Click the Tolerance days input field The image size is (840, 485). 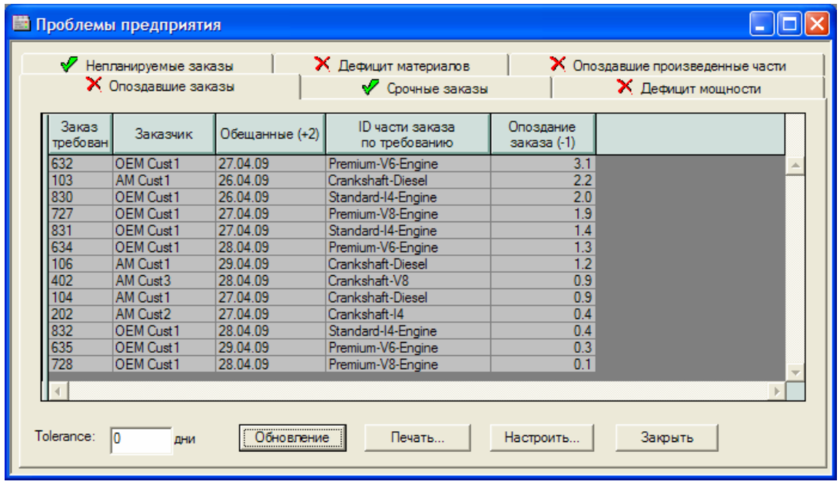141,439
